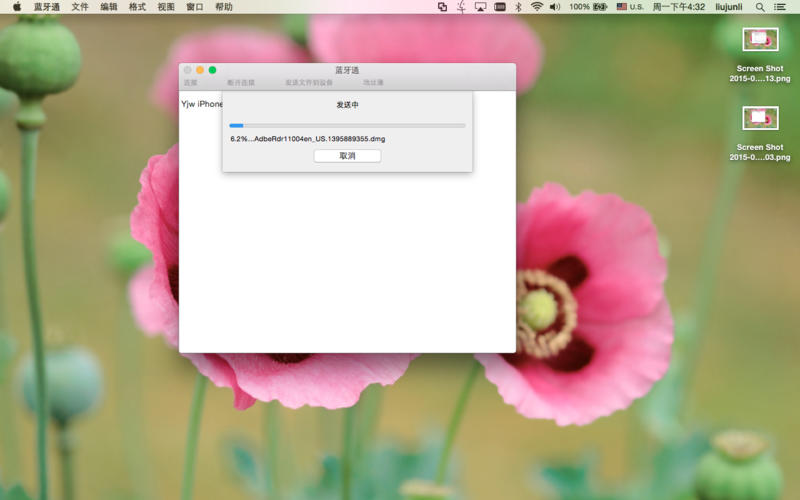The width and height of the screenshot is (800, 500).
Task: Open the volume speaker icon
Action: tap(556, 7)
